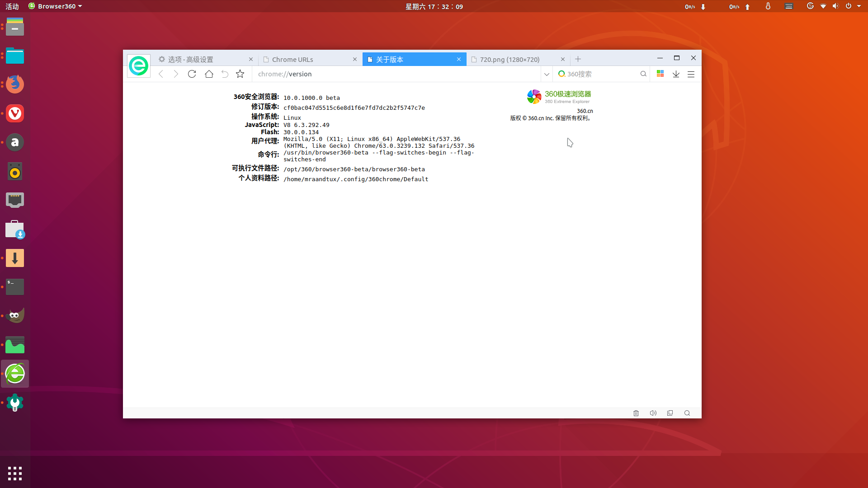Show applications grid in the dock

[15, 474]
